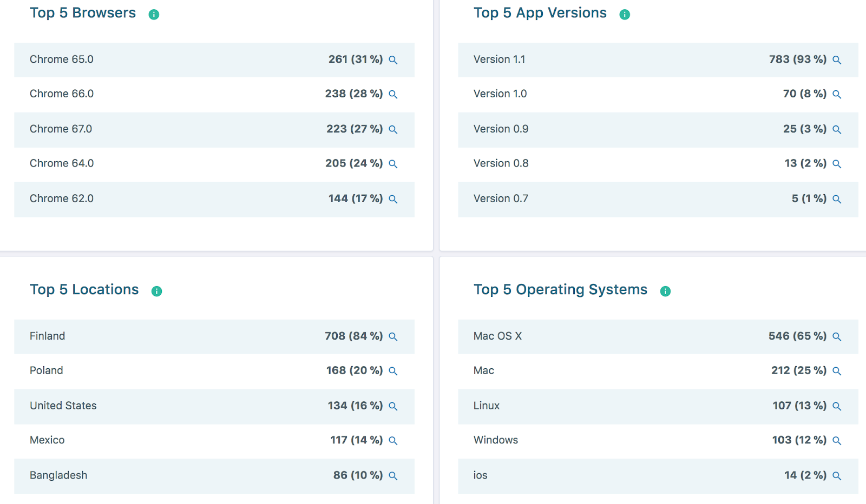
Task: Open info icon beside Top 5 Browsers
Action: 154,15
